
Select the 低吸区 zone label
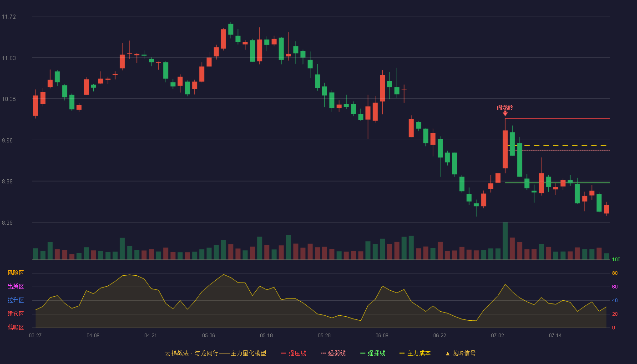(15, 327)
